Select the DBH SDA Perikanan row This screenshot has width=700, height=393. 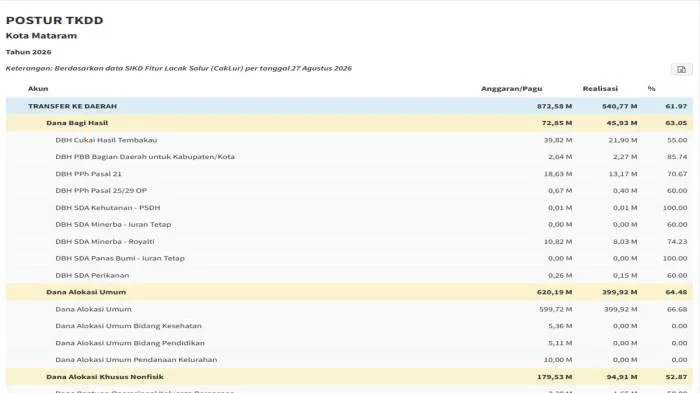349,276
